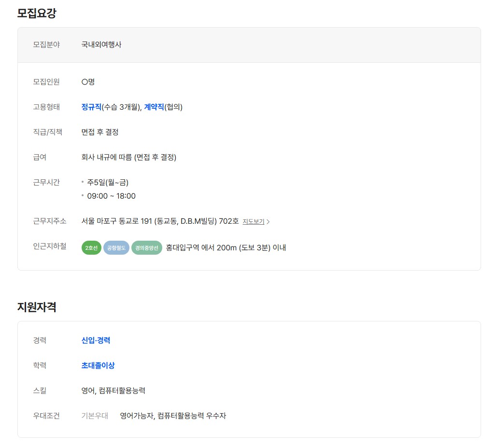497x448 pixels.
Task: Click the 기본우대 preference label
Action: coord(95,416)
